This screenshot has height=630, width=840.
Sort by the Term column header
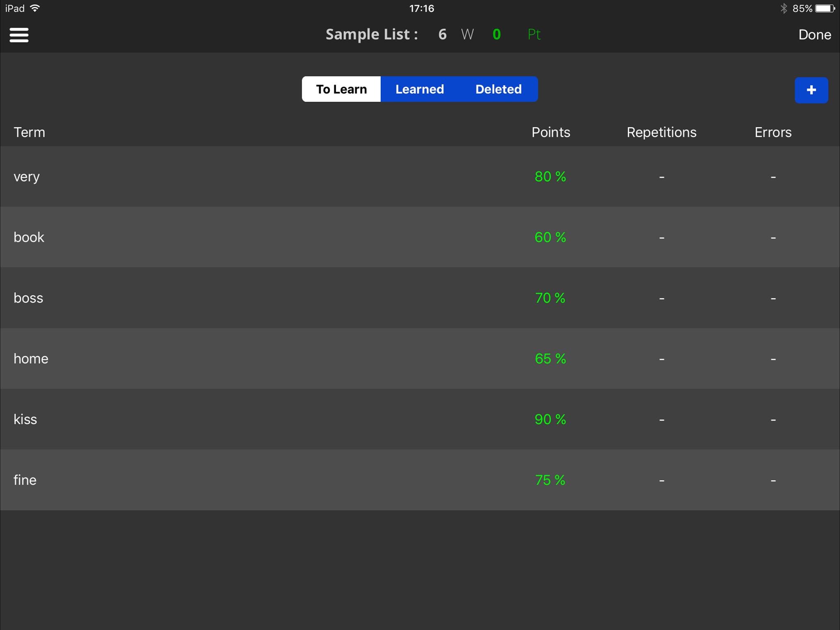tap(29, 132)
